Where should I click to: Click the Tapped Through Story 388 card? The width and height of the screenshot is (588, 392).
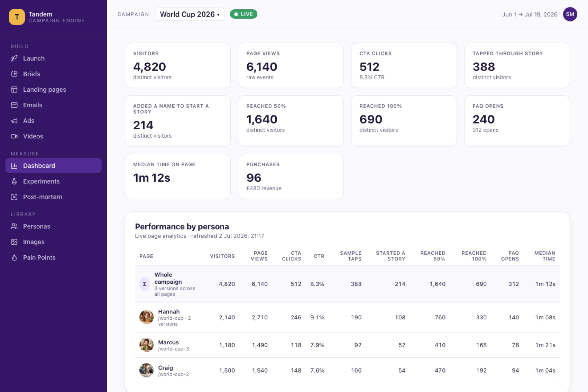point(517,65)
